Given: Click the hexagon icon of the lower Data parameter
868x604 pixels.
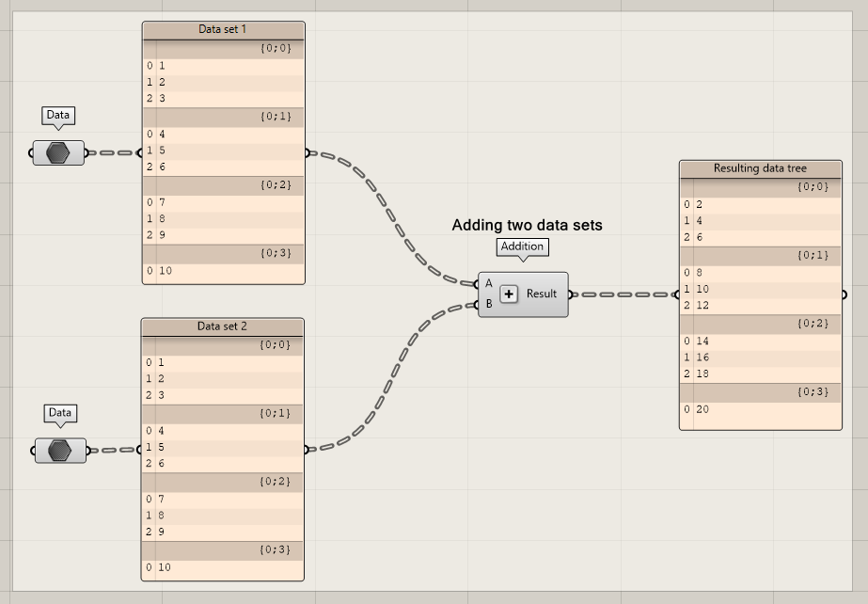Looking at the screenshot, I should [x=59, y=451].
